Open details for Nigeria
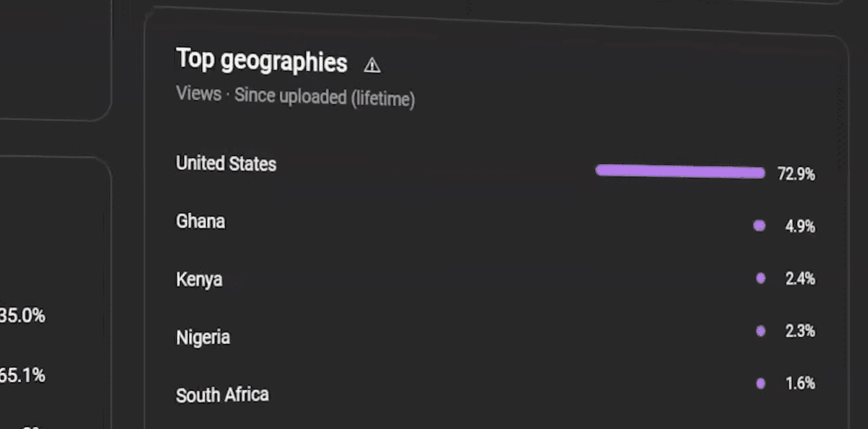Viewport: 868px width, 429px height. coord(203,336)
